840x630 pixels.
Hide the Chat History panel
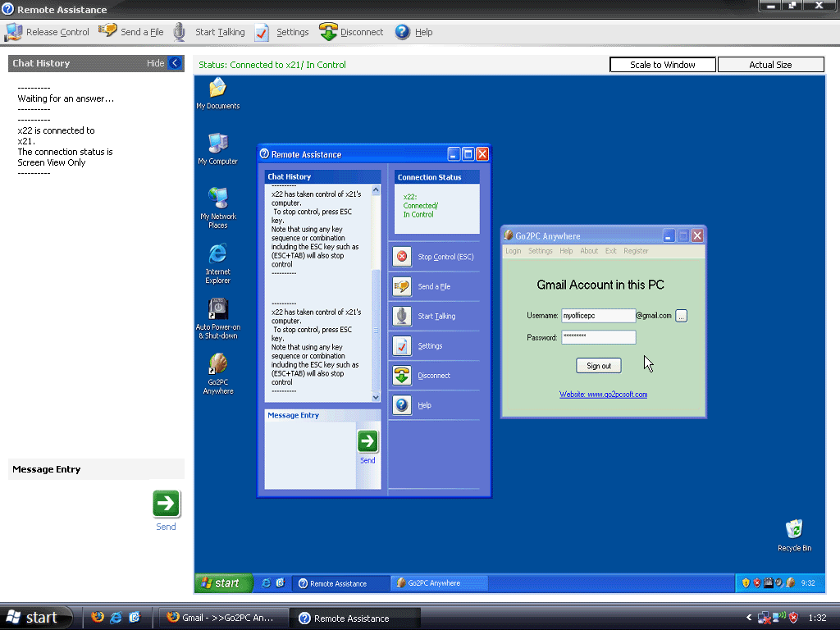(x=175, y=63)
